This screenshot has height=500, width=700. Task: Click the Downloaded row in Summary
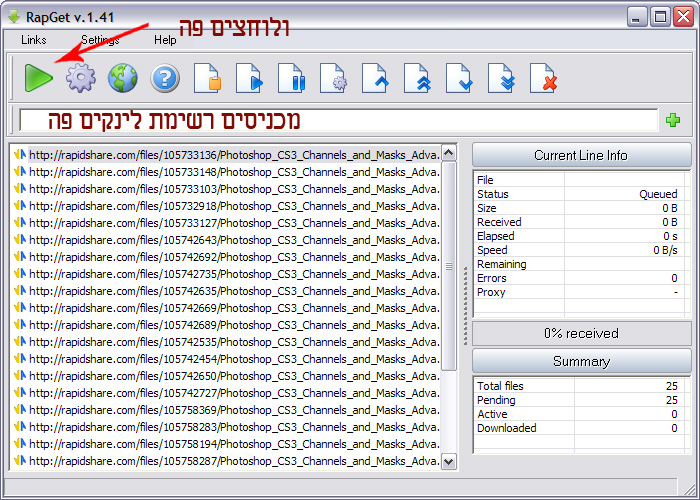(579, 428)
